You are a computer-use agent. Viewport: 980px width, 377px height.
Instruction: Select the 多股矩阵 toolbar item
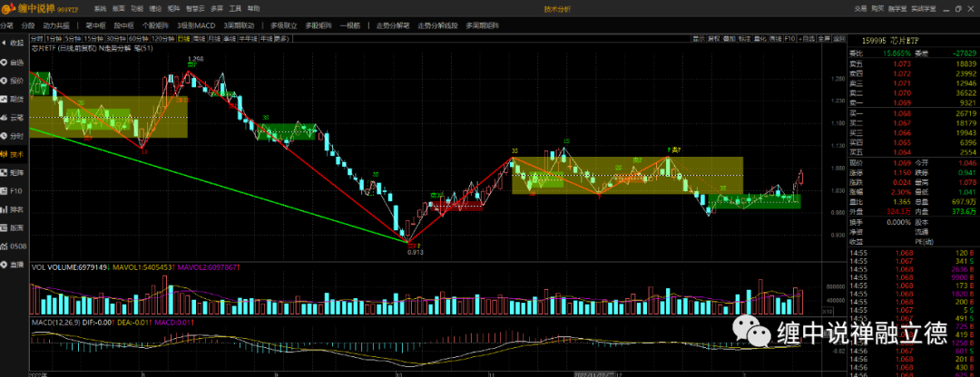pos(318,25)
